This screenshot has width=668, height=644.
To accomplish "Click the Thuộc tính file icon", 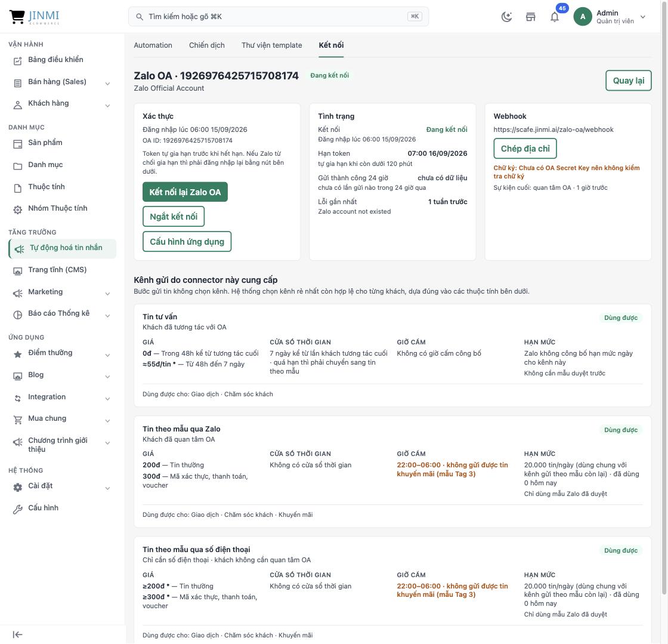I will click(17, 189).
